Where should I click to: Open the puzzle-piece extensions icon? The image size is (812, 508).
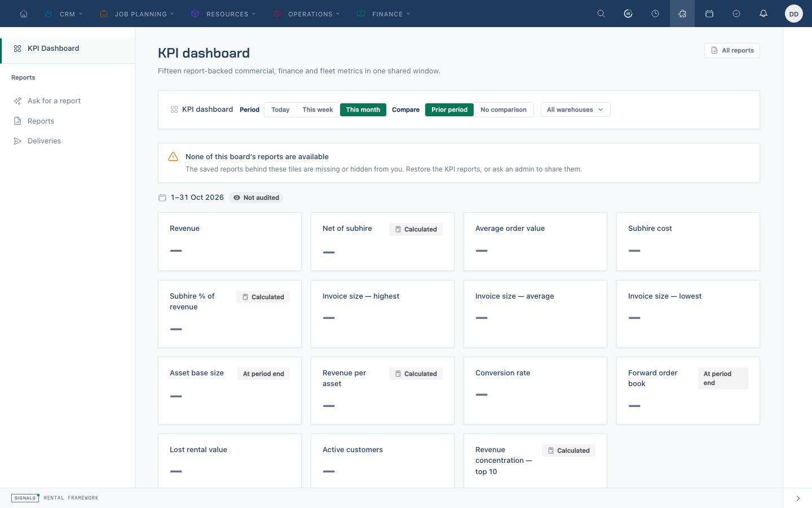click(682, 14)
